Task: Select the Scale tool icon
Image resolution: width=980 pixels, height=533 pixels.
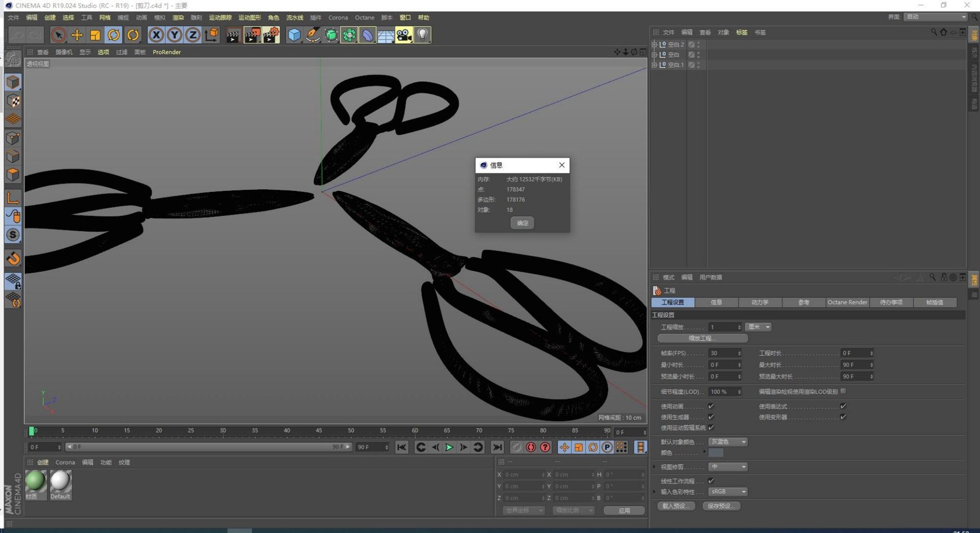Action: coord(95,35)
